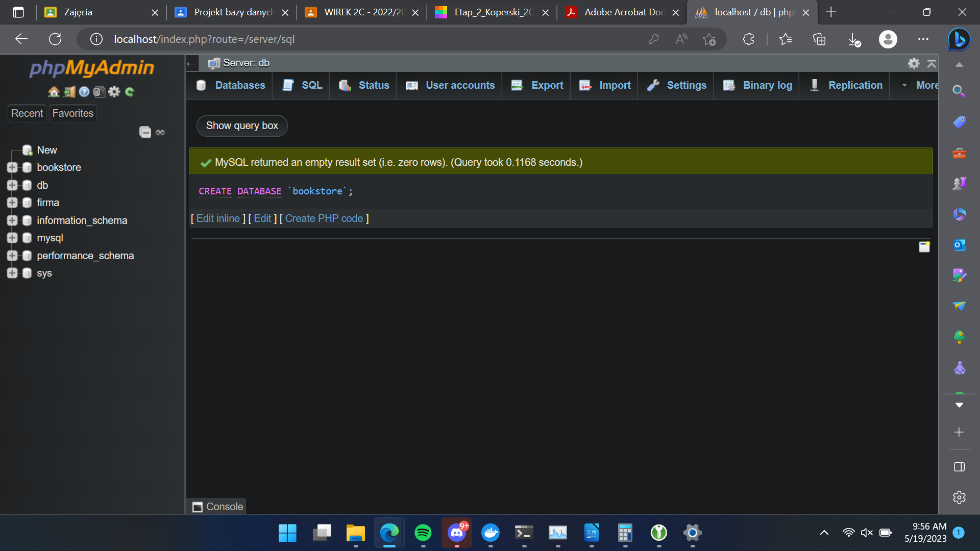Open MySQL documentation icon in sidebar
This screenshot has height=551, width=980.
[99, 92]
